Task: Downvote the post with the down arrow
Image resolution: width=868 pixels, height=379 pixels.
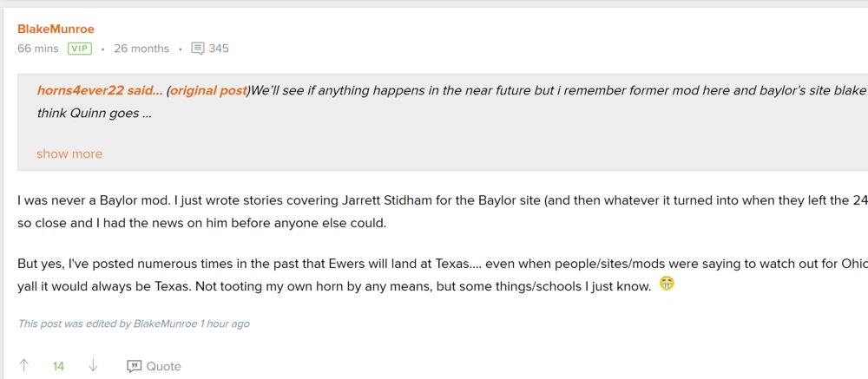Action: pos(93,366)
